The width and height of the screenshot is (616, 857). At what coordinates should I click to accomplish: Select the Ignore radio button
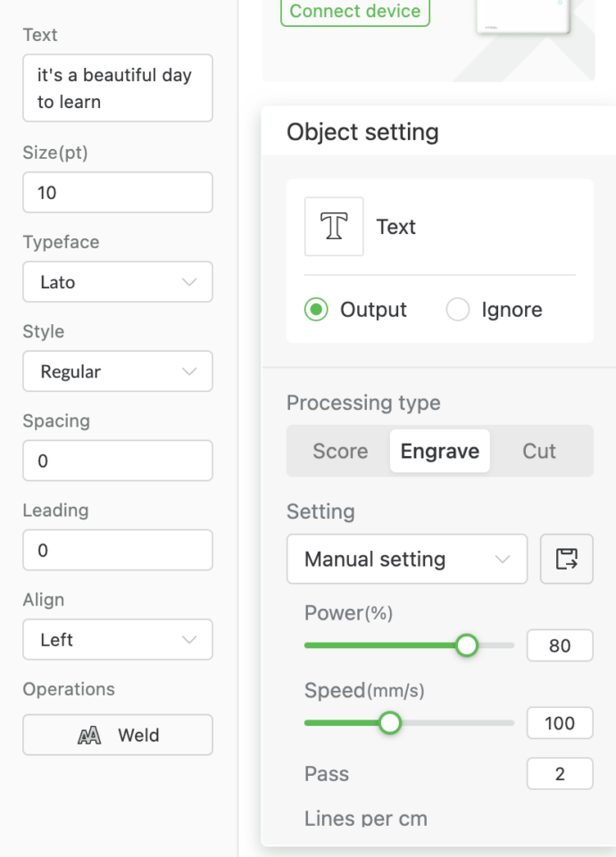(457, 310)
